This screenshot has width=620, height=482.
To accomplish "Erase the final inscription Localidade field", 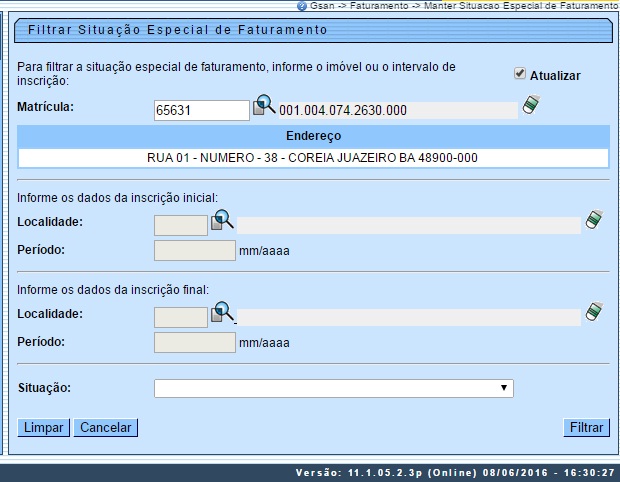I will [x=595, y=312].
